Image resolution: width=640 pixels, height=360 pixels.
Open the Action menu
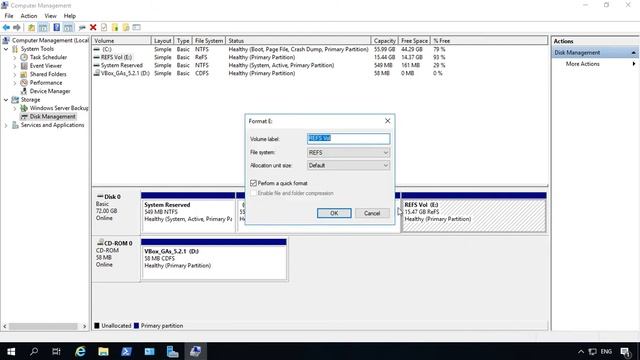click(29, 16)
